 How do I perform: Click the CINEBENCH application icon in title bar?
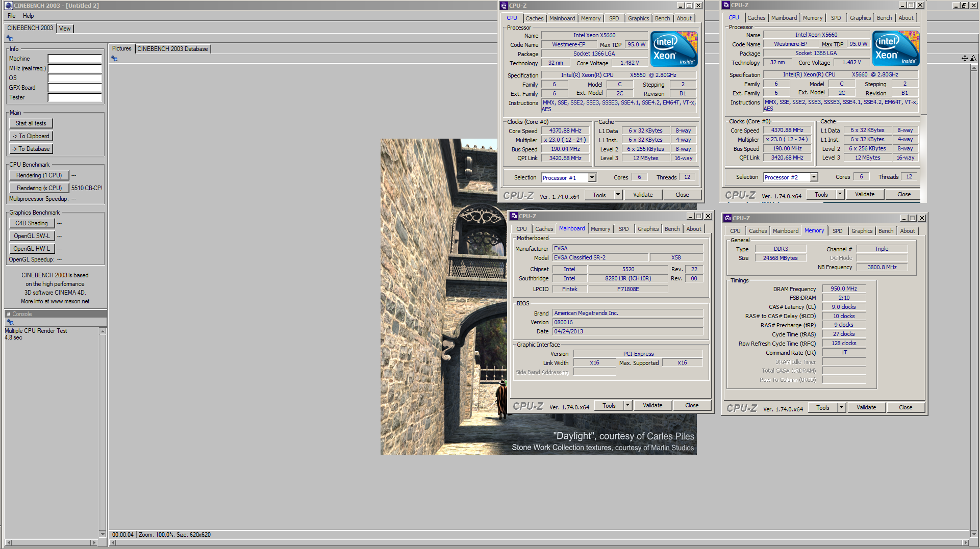point(9,5)
